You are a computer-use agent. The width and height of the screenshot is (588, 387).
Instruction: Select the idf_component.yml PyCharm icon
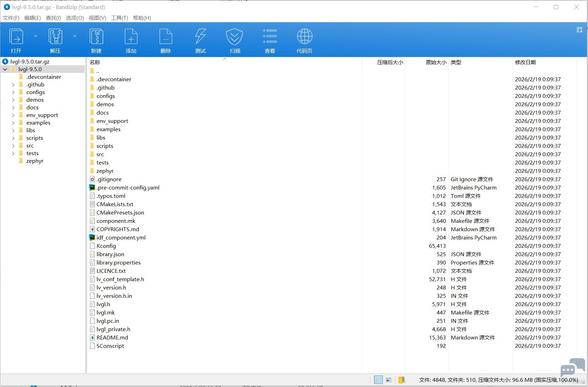[x=92, y=238]
